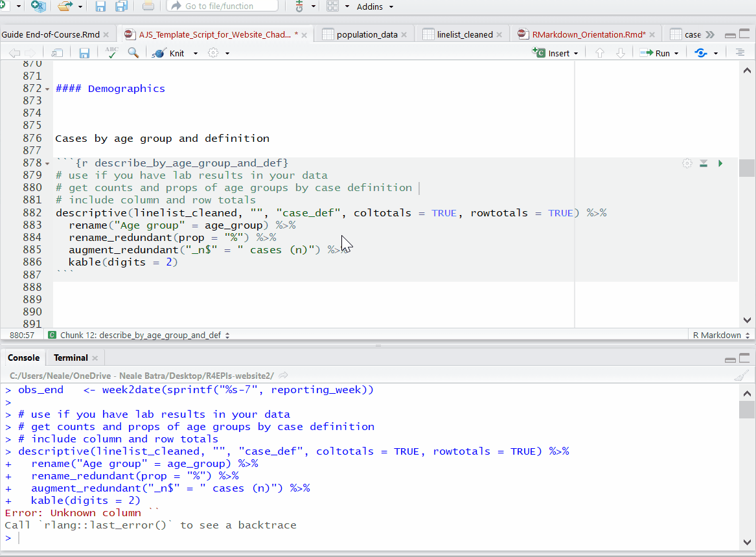Click the red 'Error: Unknown column' message
This screenshot has height=557, width=756.
(82, 513)
